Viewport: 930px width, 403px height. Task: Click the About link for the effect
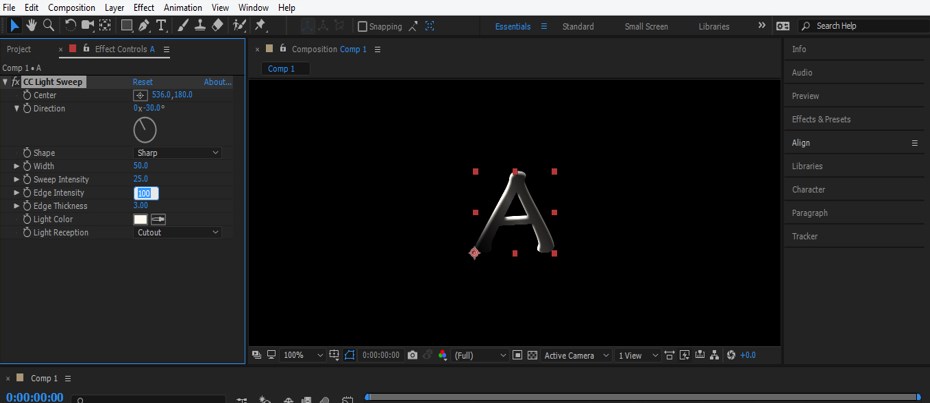[217, 82]
